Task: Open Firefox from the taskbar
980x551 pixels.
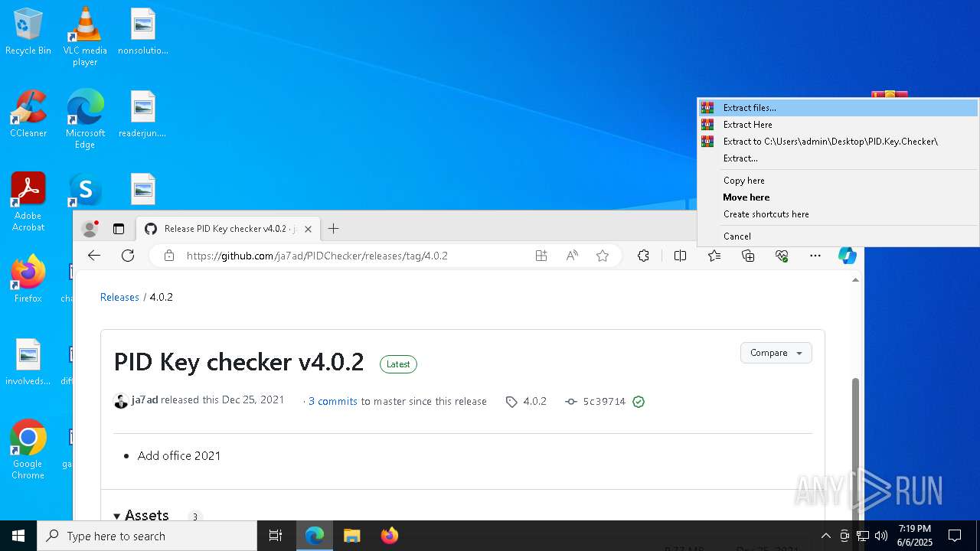Action: [390, 536]
